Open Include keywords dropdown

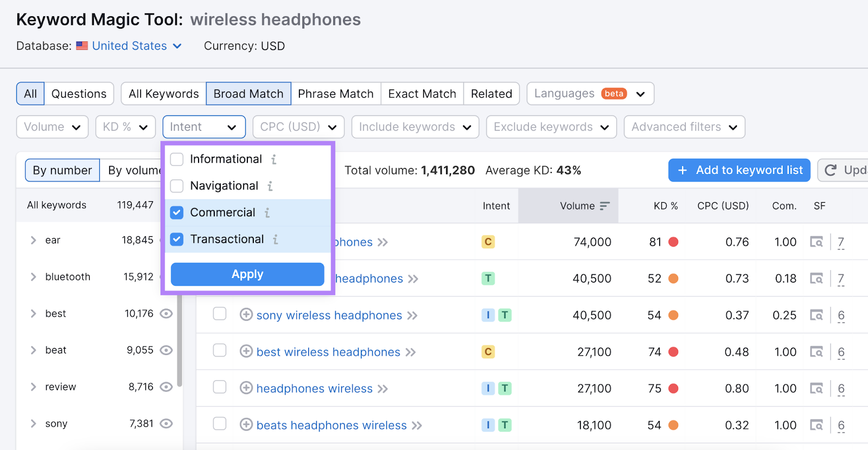point(415,127)
